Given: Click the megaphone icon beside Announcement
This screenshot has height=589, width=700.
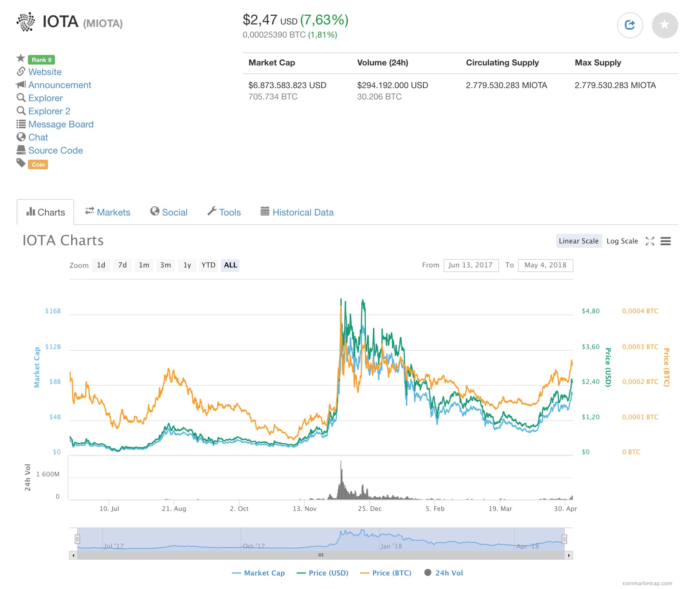Looking at the screenshot, I should point(21,84).
